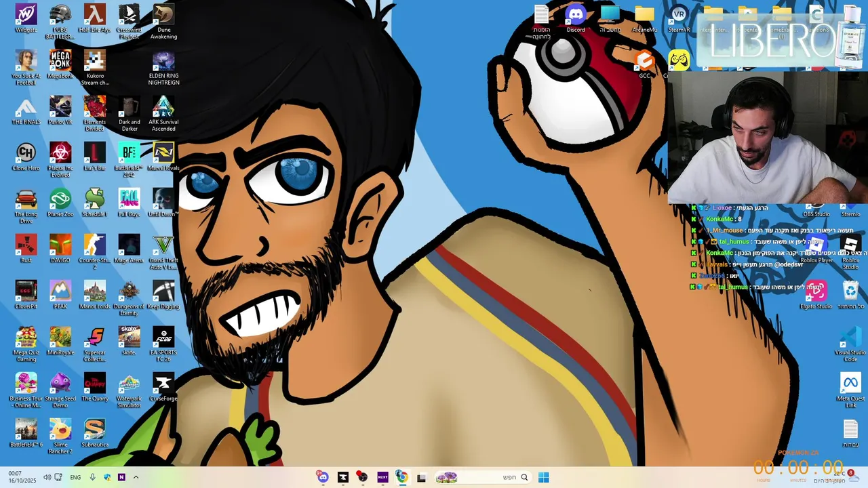This screenshot has width=868, height=488.
Task: Open the SteamVR desktop shortcut
Action: 679,18
